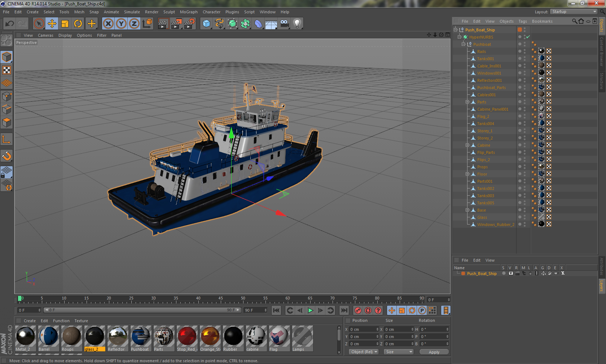The width and height of the screenshot is (606, 364).
Task: Activate the Rotate tool
Action: (78, 24)
